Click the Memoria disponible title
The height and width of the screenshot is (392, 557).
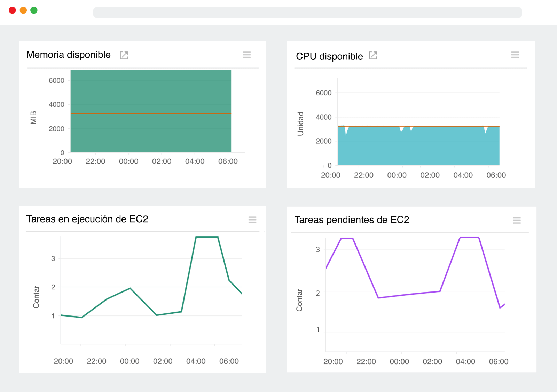coord(68,55)
